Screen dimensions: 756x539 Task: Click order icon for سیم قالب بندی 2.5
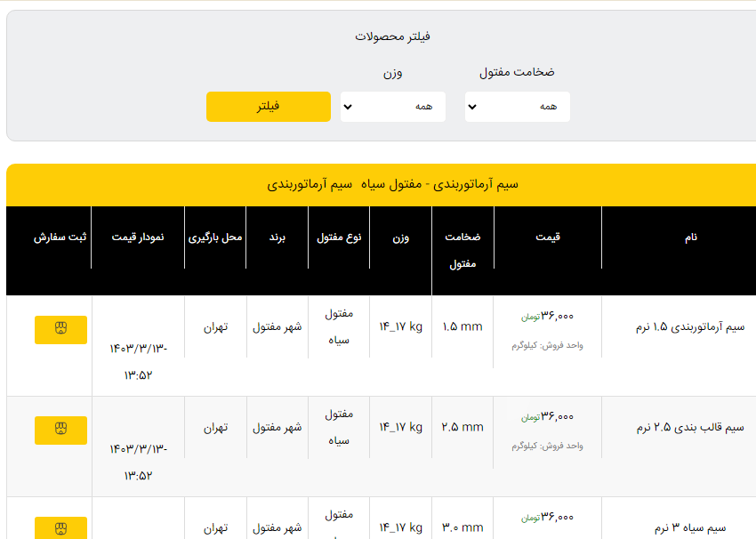(x=60, y=430)
